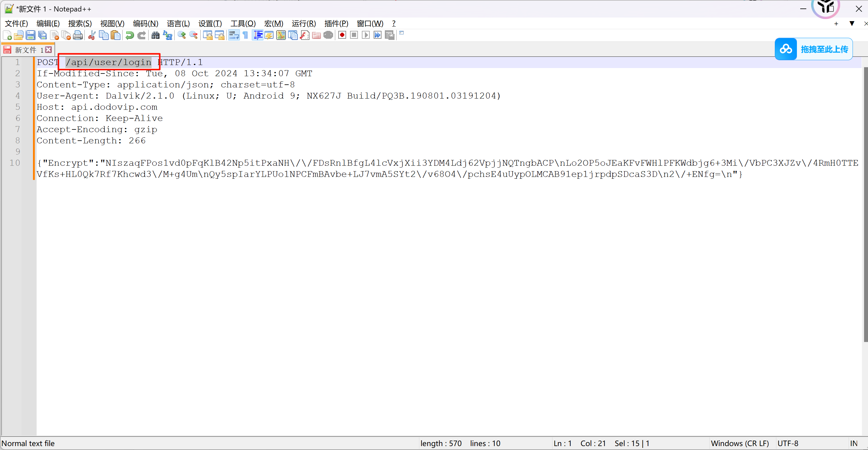Open the 插件(P) menu
868x450 pixels.
pos(336,24)
